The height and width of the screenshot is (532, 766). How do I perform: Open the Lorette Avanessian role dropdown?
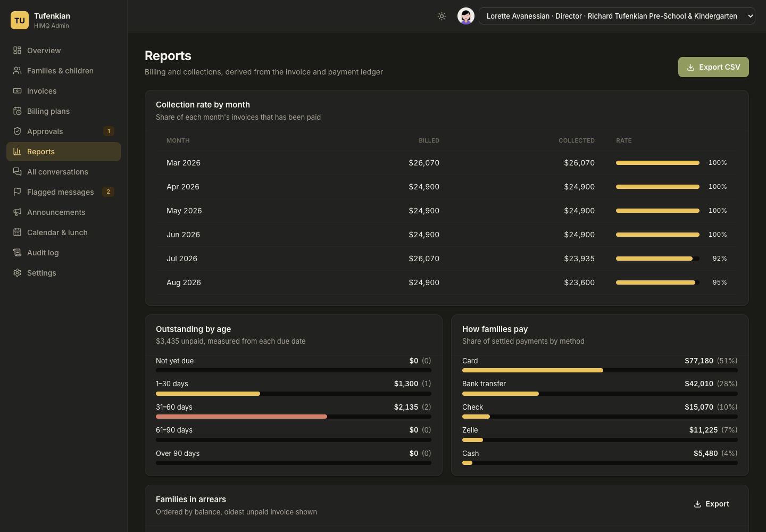[617, 16]
